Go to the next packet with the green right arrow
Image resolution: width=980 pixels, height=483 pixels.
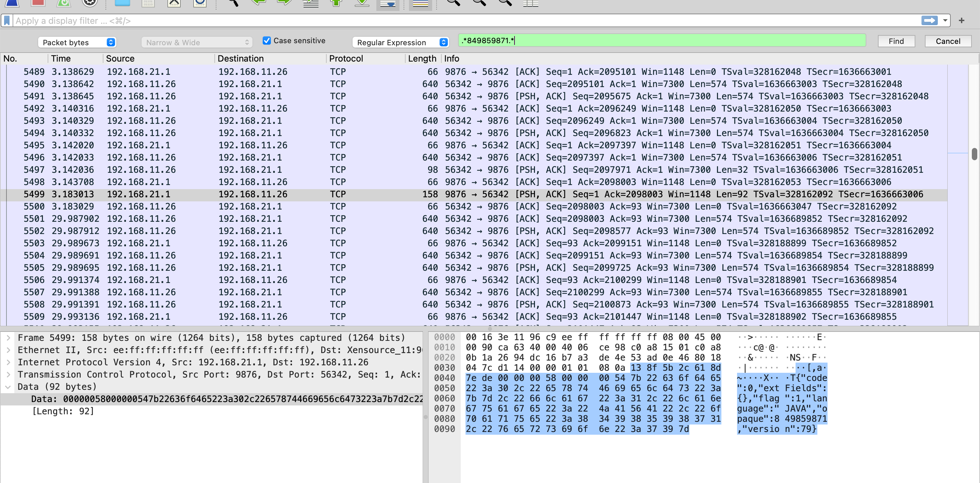pyautogui.click(x=285, y=3)
